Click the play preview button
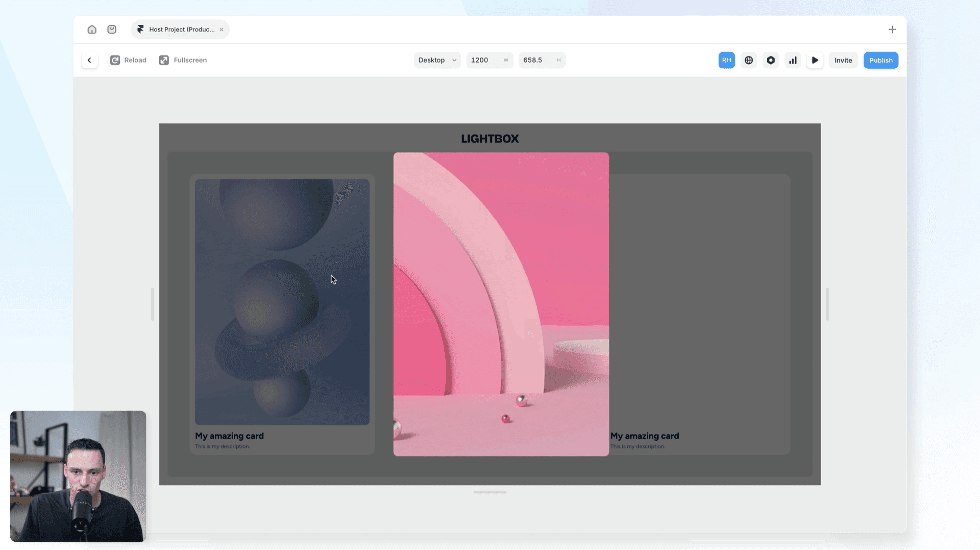 click(x=815, y=60)
